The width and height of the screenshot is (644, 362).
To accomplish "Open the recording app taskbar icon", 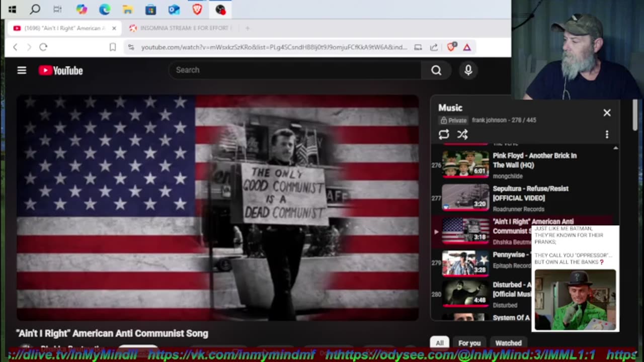I will 220,10.
